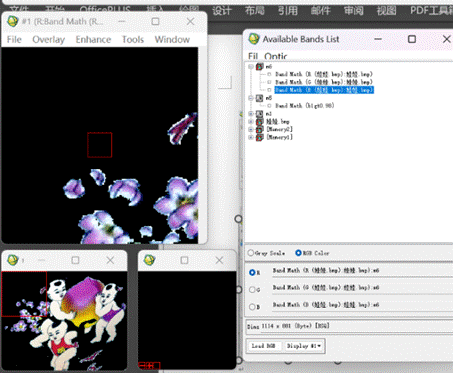Maximize the #1 display window

click(x=155, y=22)
